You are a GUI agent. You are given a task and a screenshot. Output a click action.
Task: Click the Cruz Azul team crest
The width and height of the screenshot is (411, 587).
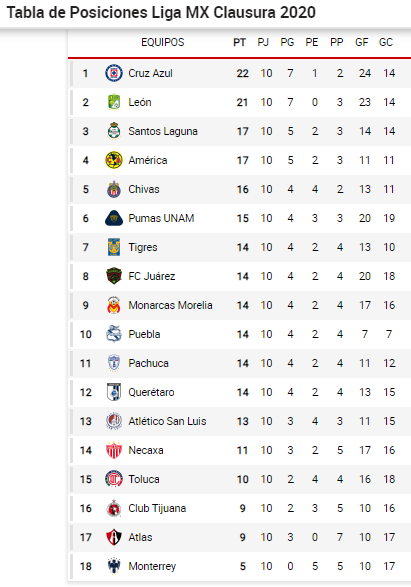click(114, 73)
